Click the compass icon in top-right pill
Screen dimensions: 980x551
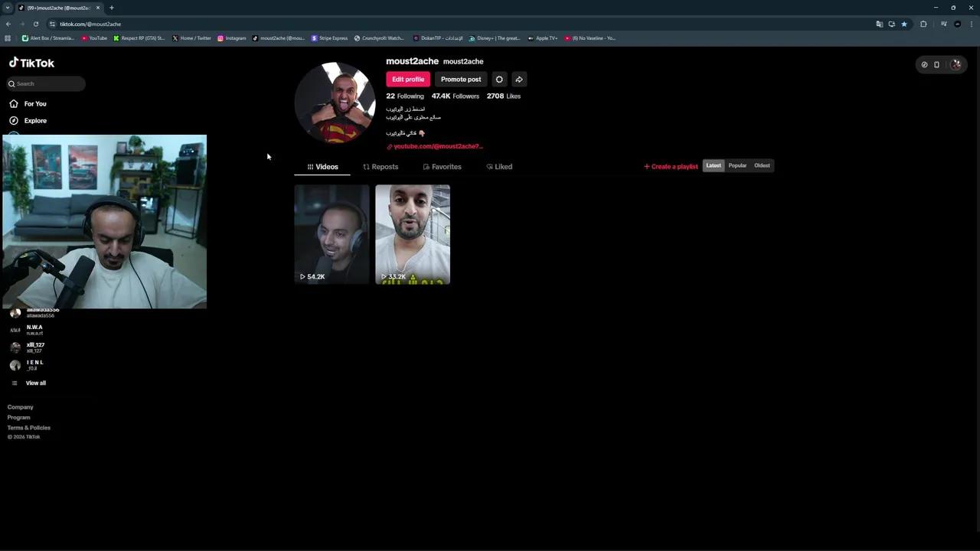924,65
